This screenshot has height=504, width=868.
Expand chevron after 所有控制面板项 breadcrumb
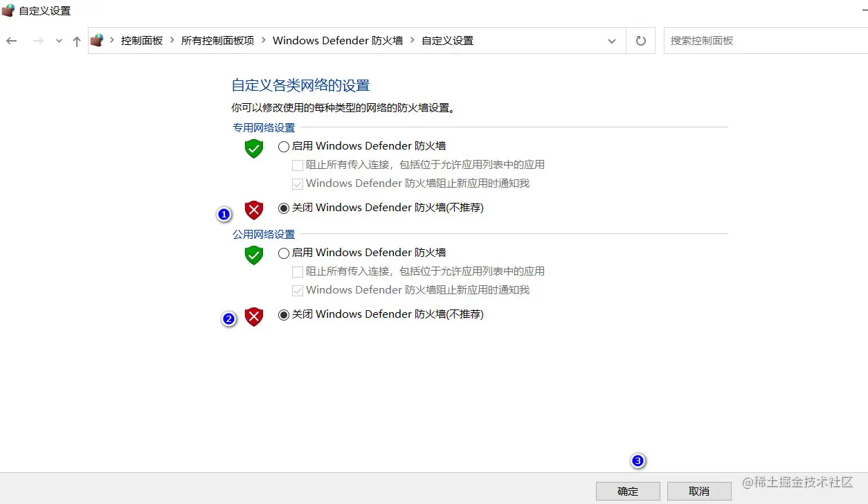[x=264, y=41]
